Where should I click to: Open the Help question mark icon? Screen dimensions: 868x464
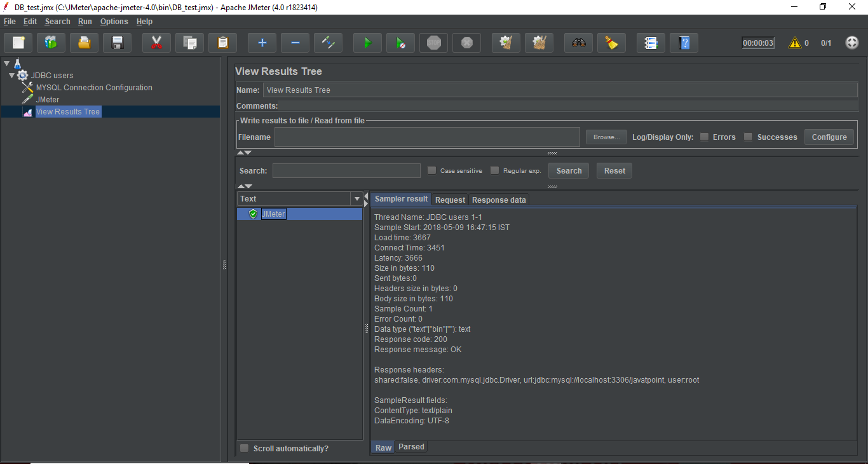[684, 43]
